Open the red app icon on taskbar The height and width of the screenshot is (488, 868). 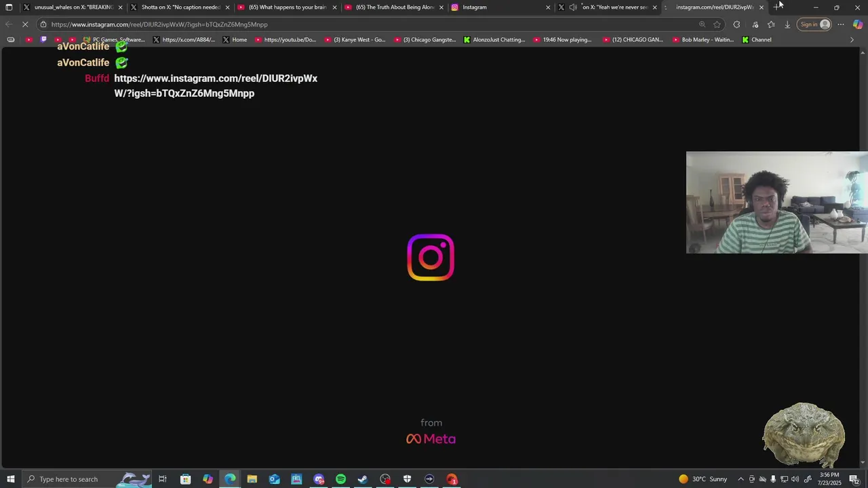click(452, 479)
